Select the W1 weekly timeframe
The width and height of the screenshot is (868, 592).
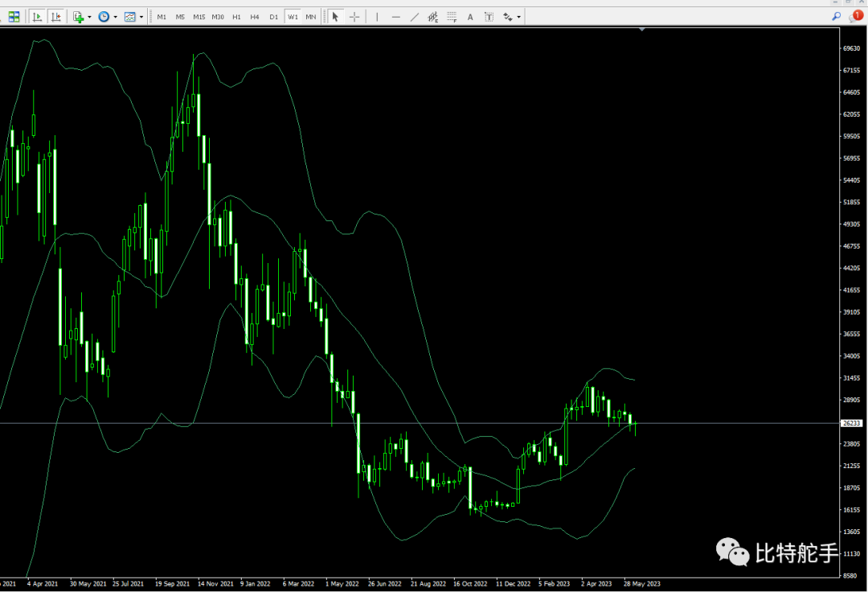point(293,17)
